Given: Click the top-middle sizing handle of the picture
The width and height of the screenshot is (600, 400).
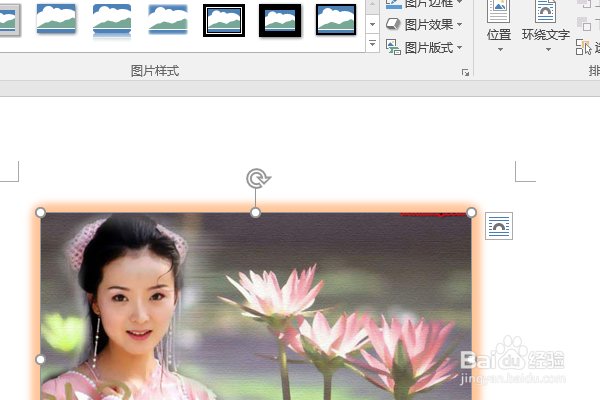Looking at the screenshot, I should 256,212.
